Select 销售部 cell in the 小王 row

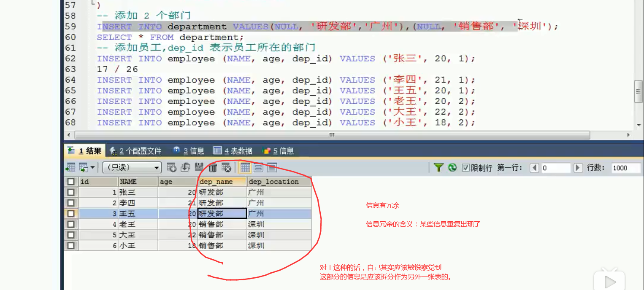[x=222, y=245]
